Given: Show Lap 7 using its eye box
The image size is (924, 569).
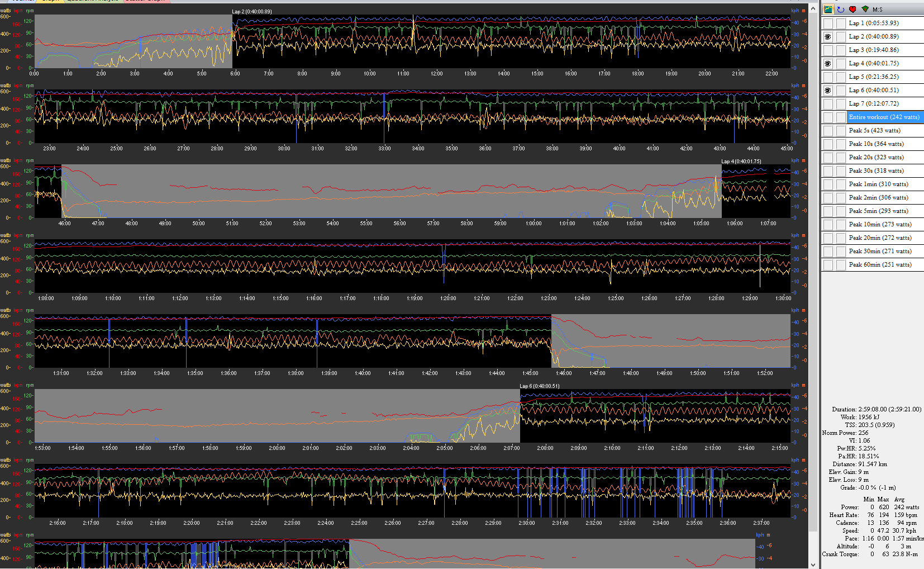Looking at the screenshot, I should 828,103.
